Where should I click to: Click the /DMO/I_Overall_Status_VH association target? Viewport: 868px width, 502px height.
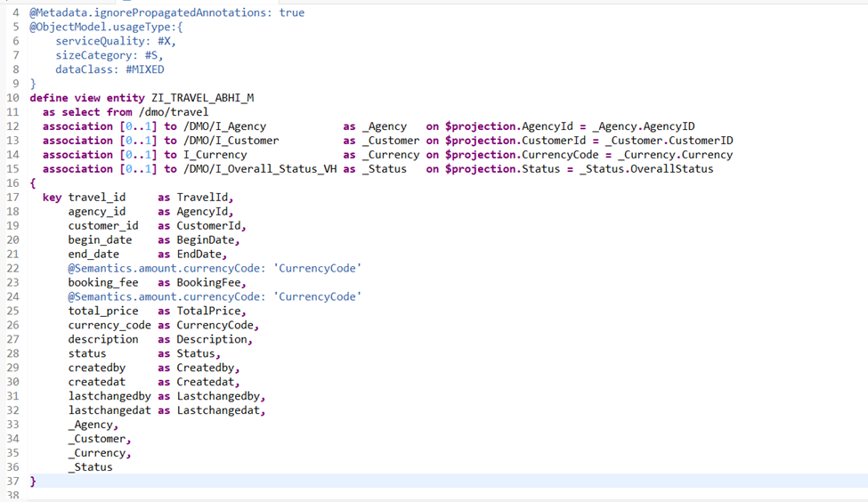point(260,169)
